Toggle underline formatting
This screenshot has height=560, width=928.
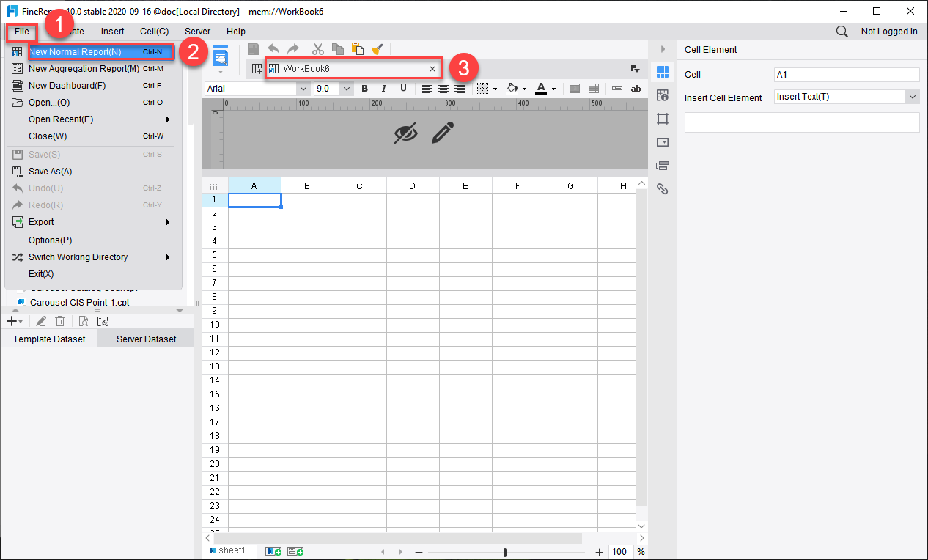coord(402,88)
